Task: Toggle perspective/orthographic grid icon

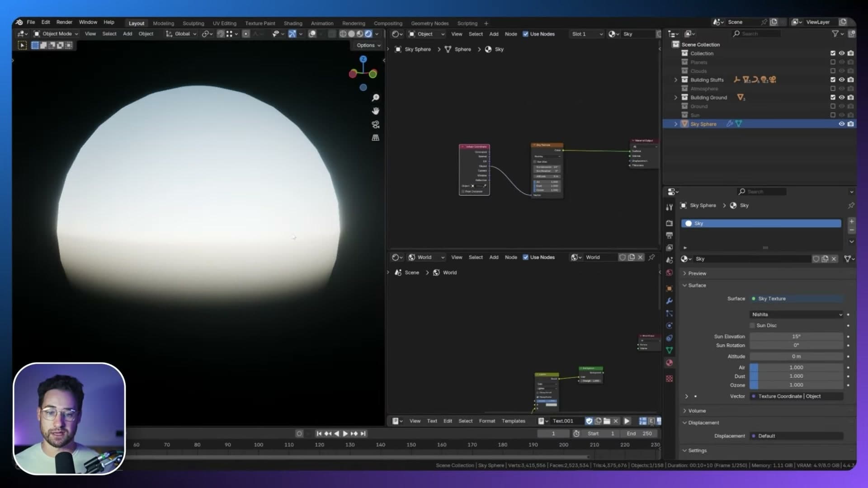Action: tap(375, 137)
